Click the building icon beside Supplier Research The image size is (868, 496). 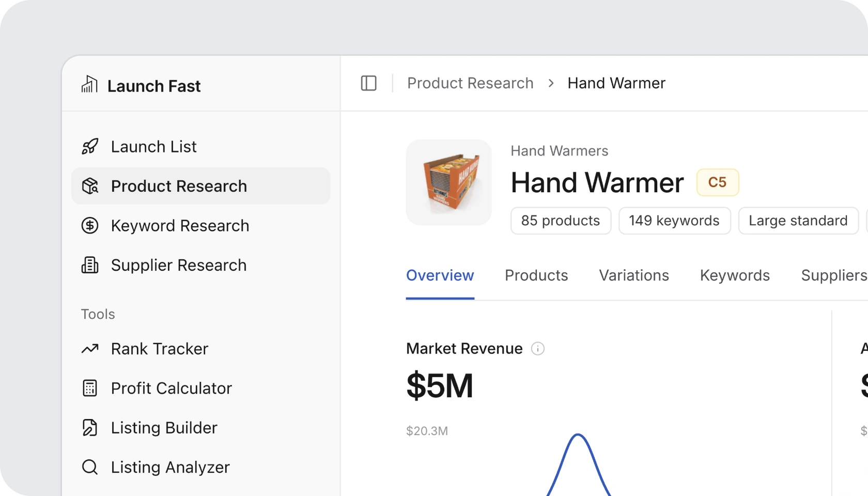pyautogui.click(x=90, y=265)
